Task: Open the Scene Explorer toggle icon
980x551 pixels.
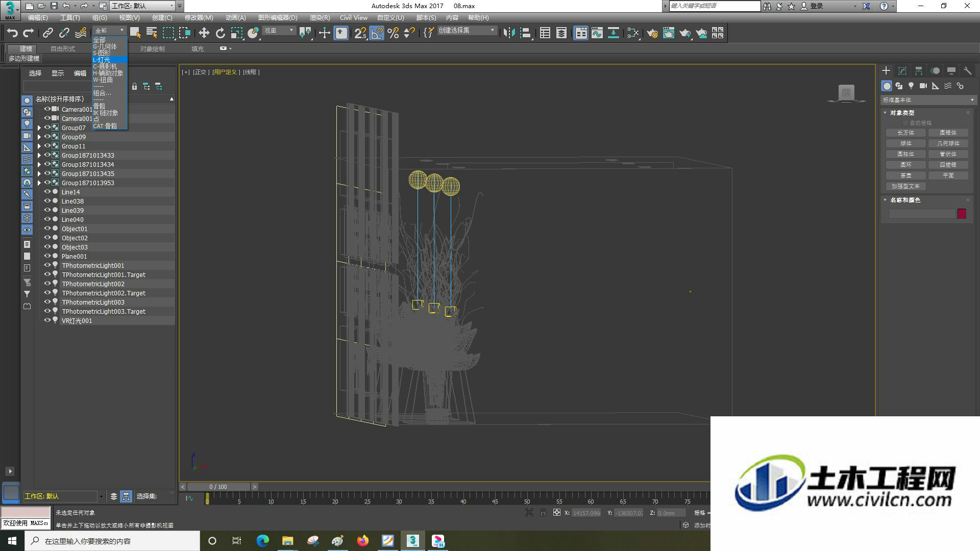Action: click(x=545, y=33)
